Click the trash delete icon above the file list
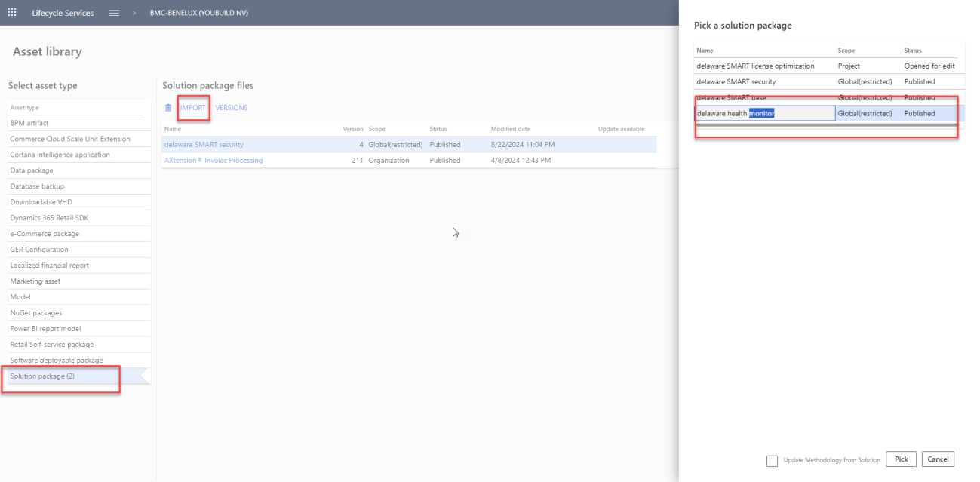 pos(168,108)
